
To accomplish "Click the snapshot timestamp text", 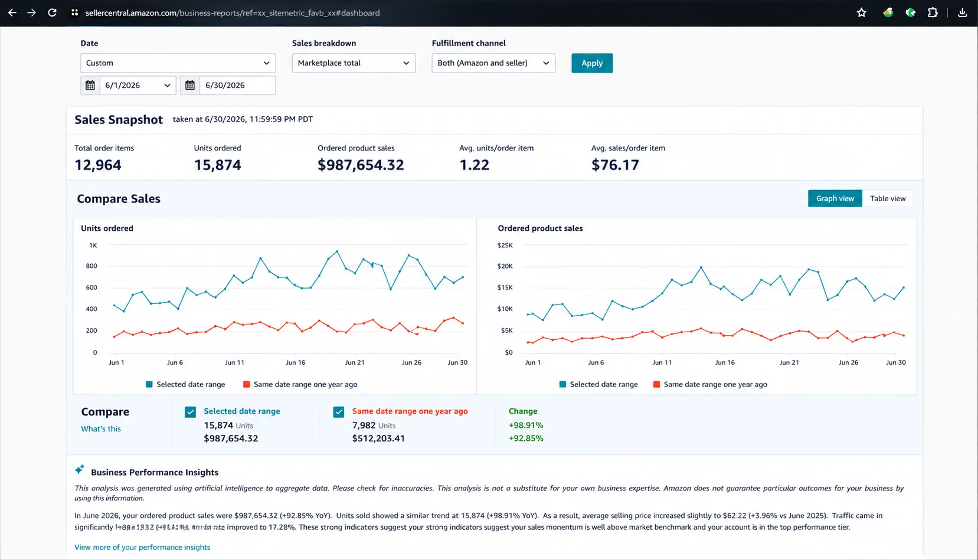I will [243, 119].
